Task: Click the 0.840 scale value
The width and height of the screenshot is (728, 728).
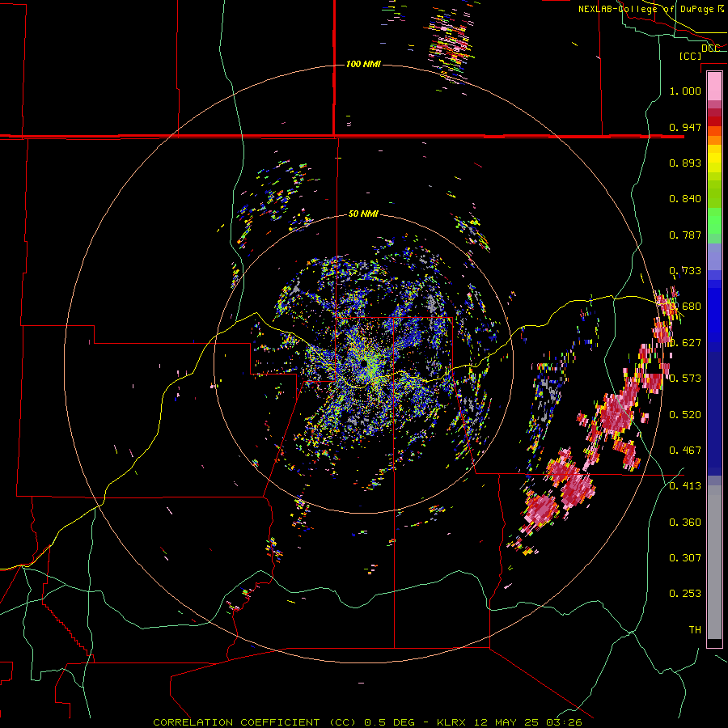Action: 685,199
